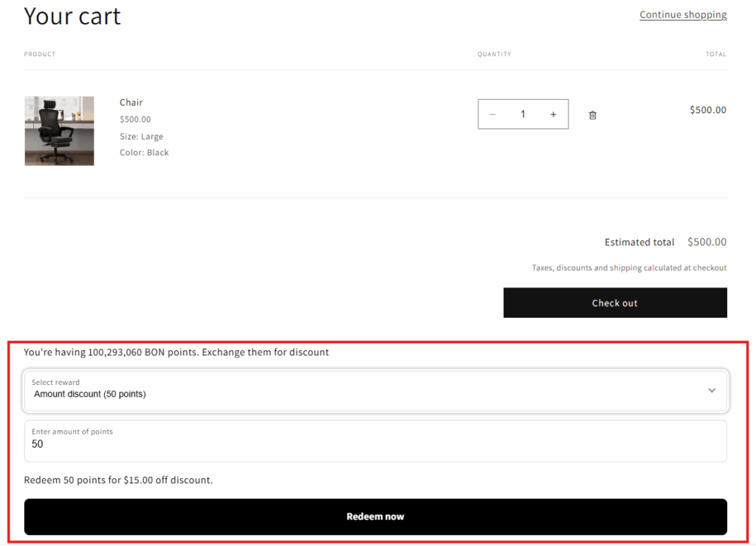Click the Size: Large variant text
Screen dimensions: 756x546
[141, 136]
